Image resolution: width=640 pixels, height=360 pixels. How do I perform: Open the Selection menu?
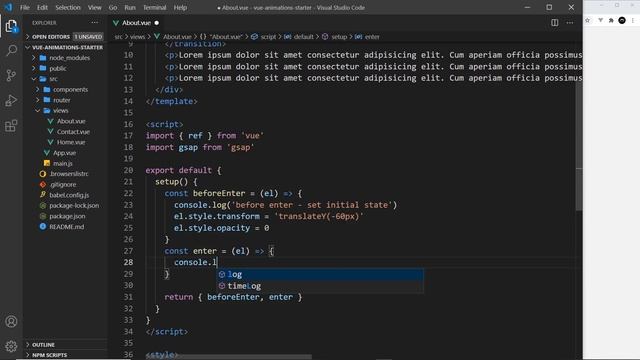click(68, 7)
